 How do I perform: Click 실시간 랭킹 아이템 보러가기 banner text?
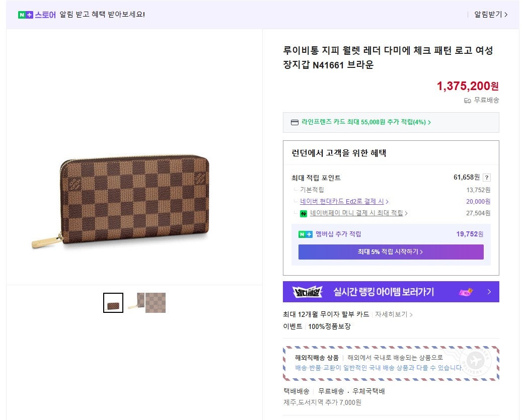[x=384, y=292]
